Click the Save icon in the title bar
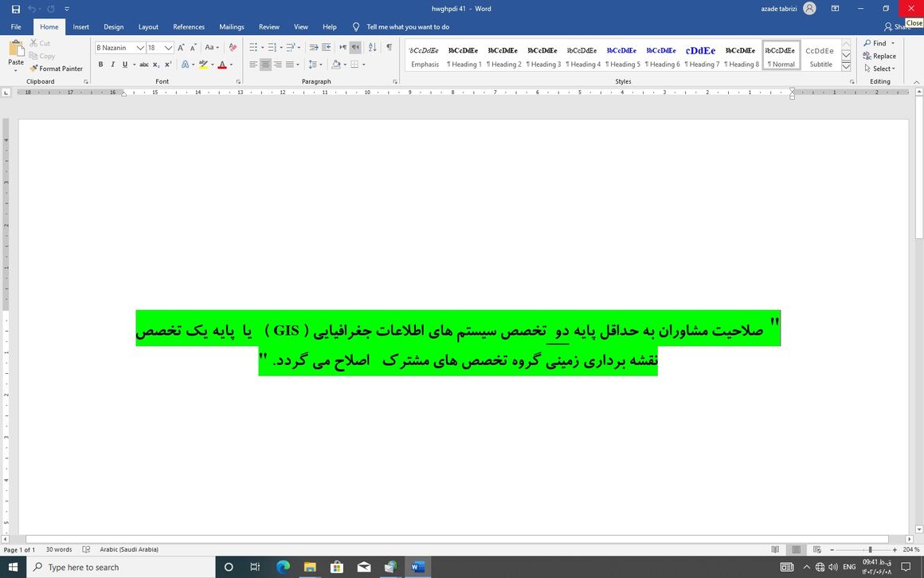Screen dimensions: 924x578 point(16,9)
